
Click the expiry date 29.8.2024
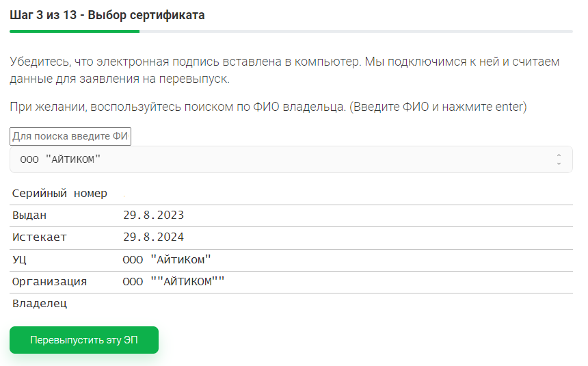tap(154, 237)
